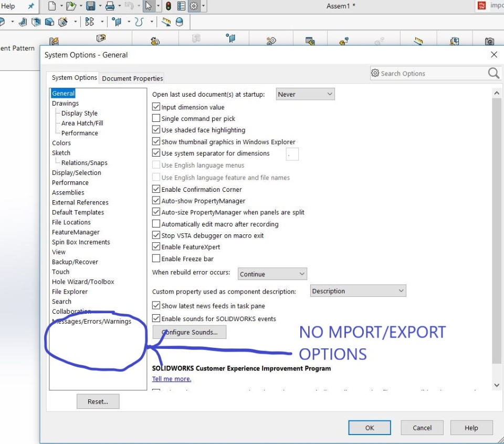Toggle Stop VSTA debugger on macro exit
Screen dimensions: 504x444
coord(156,235)
